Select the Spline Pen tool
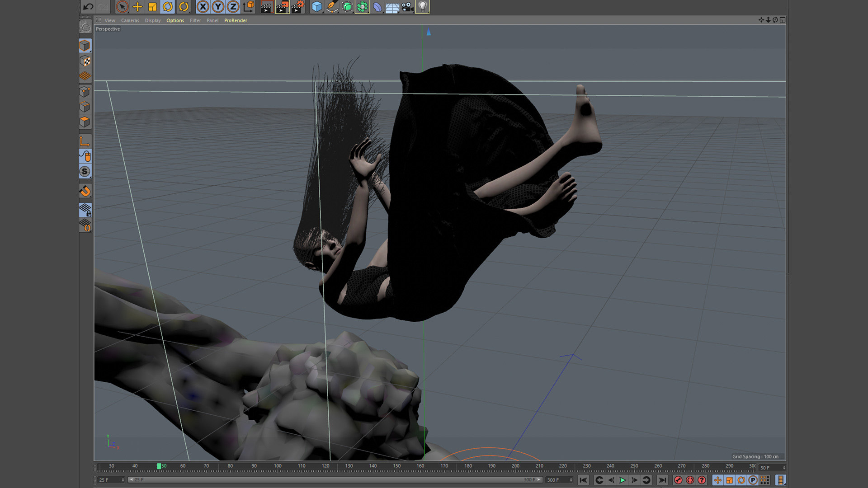Screen dimensions: 868x488 tap(332, 7)
